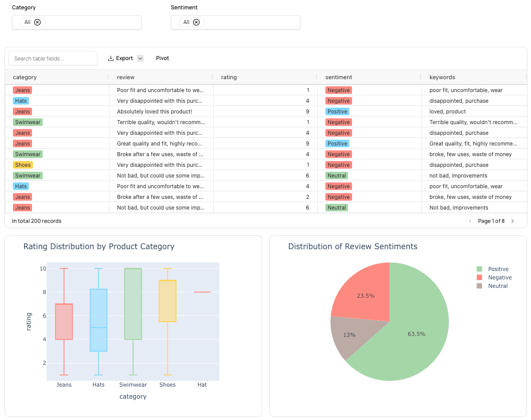Click the keywords column header

pyautogui.click(x=442, y=77)
